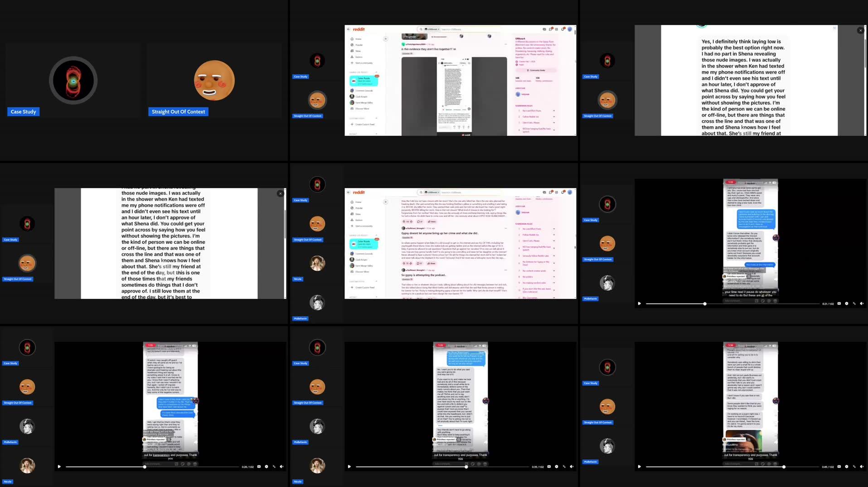Open the 'Is this evidence they don't live together' post
Viewport: 868px width, 487px height.
coord(428,49)
